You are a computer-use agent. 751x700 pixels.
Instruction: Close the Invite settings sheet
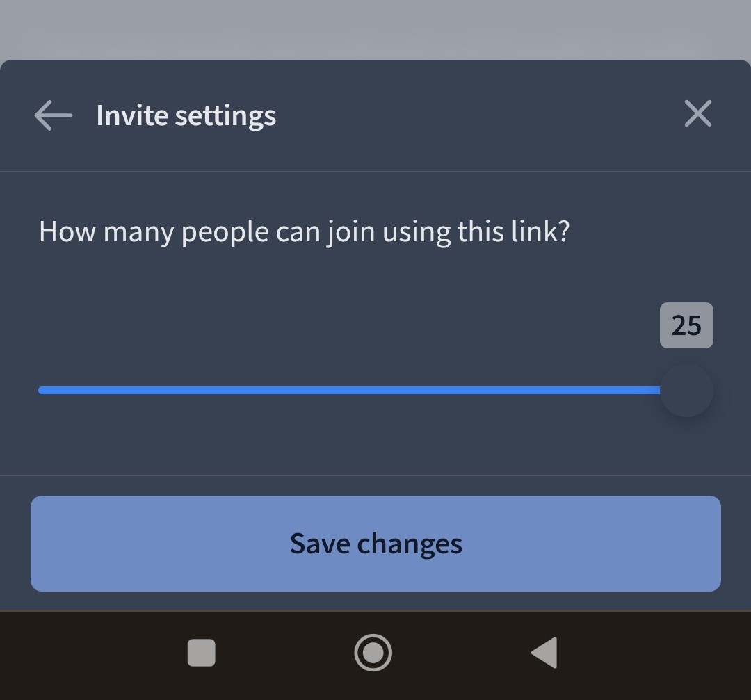[x=698, y=113]
